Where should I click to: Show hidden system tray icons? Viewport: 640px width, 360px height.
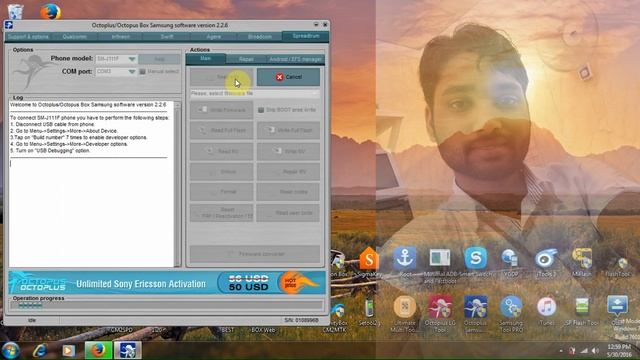(x=561, y=351)
